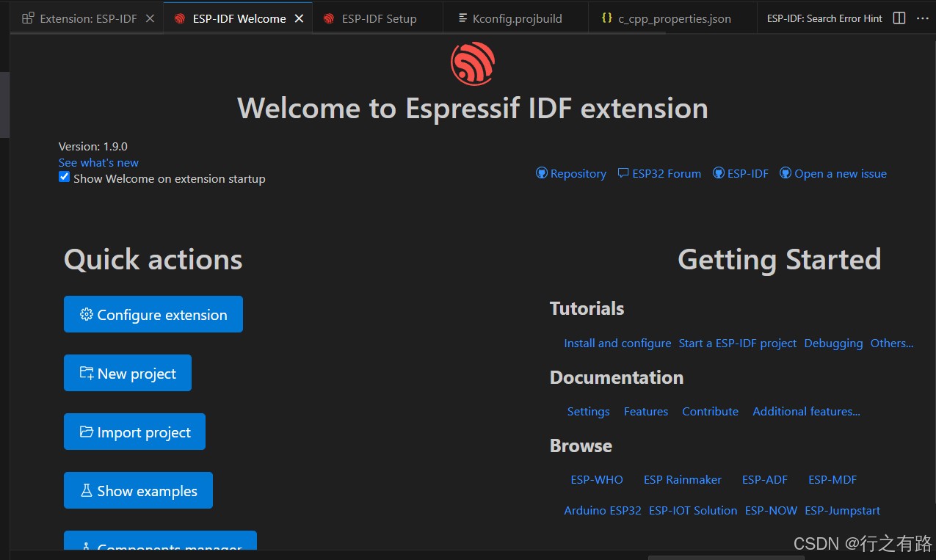Click gear icon in Configure extension button
936x560 pixels.
pyautogui.click(x=87, y=314)
